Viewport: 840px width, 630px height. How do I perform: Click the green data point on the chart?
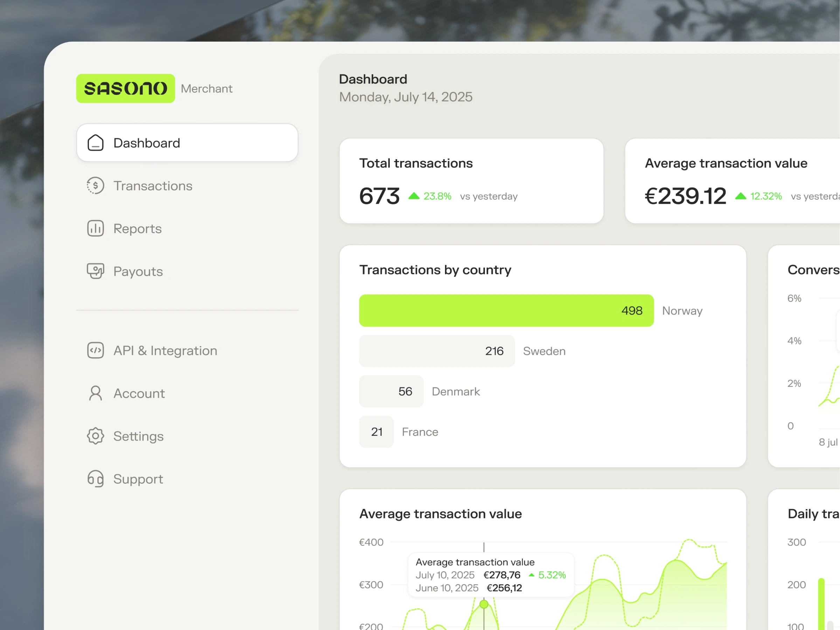484,604
